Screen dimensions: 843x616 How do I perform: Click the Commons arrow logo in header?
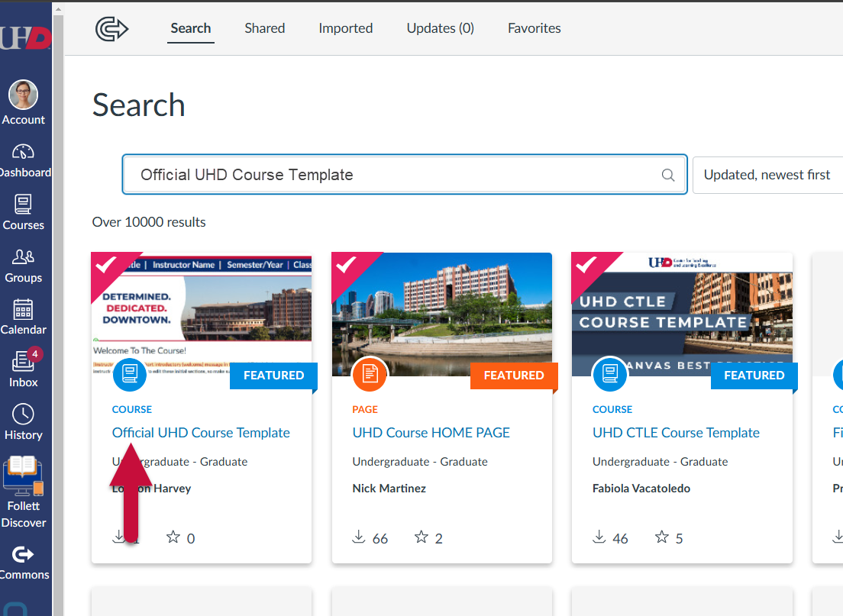tap(111, 28)
